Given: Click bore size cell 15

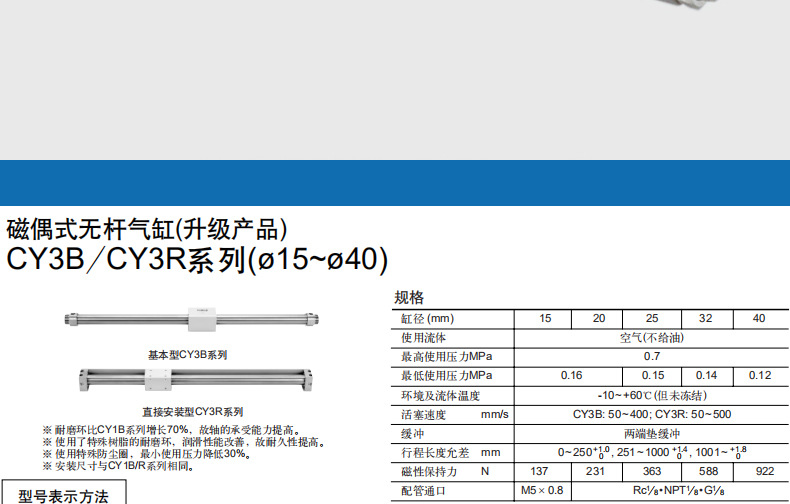Looking at the screenshot, I should point(545,319).
